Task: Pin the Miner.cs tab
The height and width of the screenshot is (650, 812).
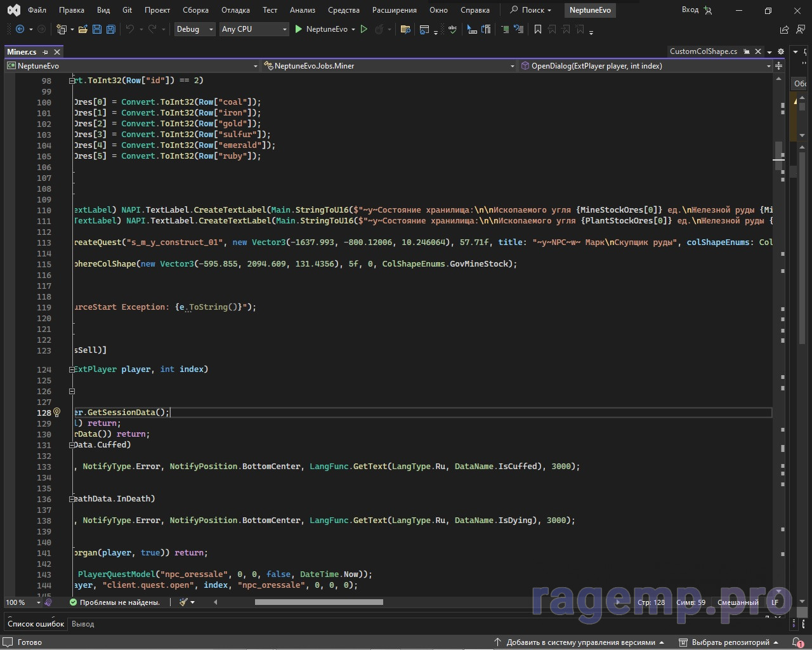Action: point(46,52)
